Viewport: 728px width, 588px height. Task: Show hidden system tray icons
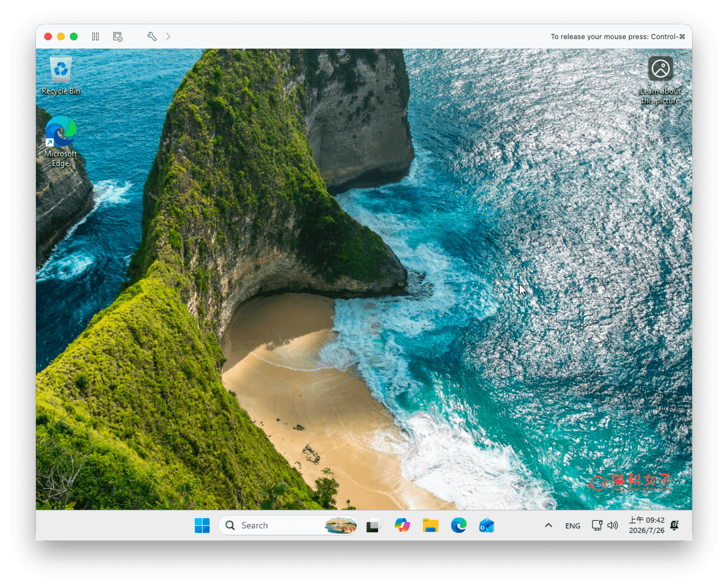coord(548,525)
